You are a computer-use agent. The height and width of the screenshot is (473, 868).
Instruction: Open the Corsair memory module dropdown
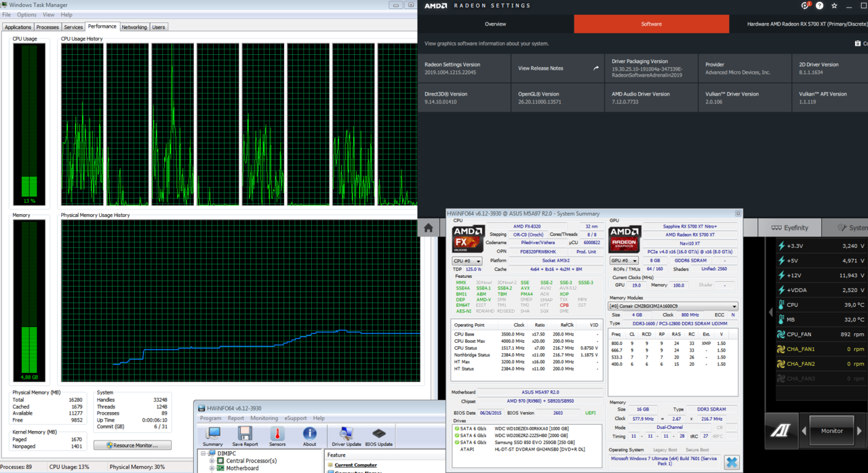click(673, 306)
